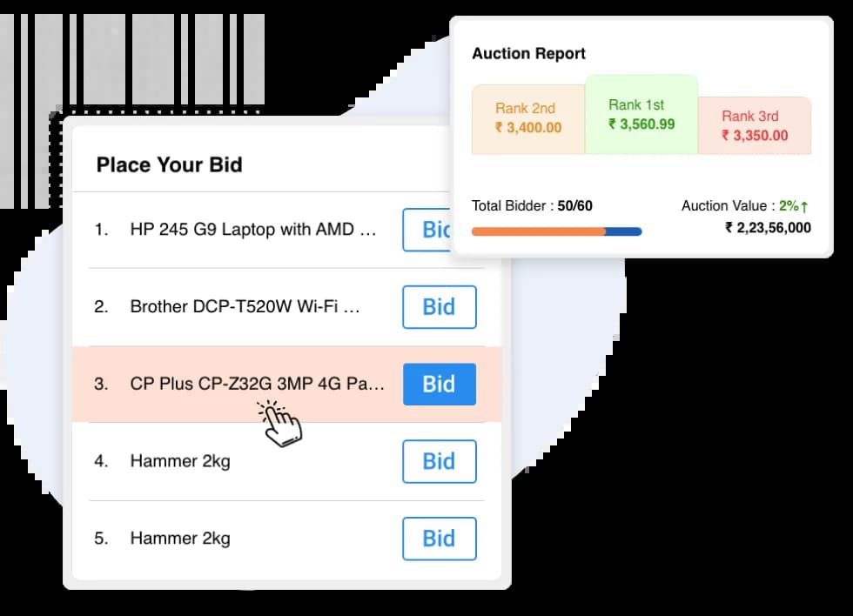
Task: Select the Rank 1st card showing ₹ 3,560.99
Action: click(641, 114)
